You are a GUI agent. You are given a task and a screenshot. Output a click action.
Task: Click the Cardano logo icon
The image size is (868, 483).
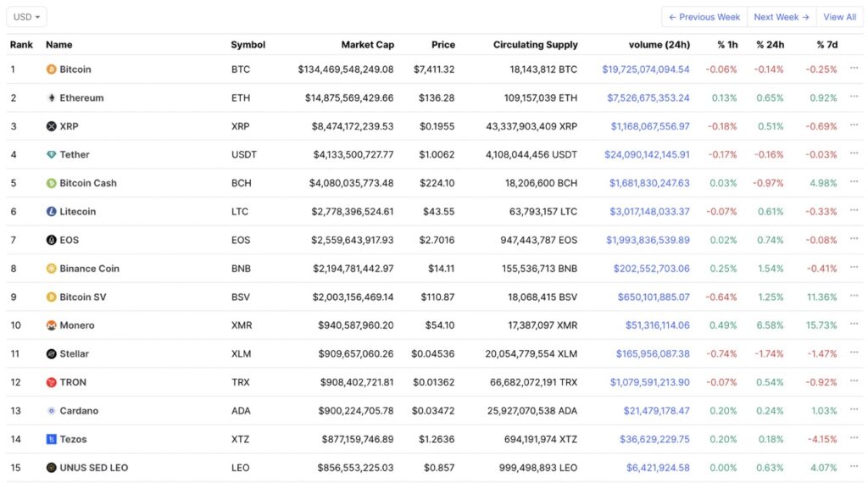tap(51, 410)
